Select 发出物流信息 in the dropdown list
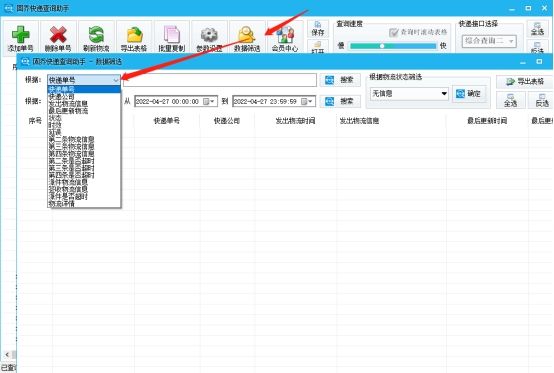This screenshot has height=373, width=554. tap(84, 103)
